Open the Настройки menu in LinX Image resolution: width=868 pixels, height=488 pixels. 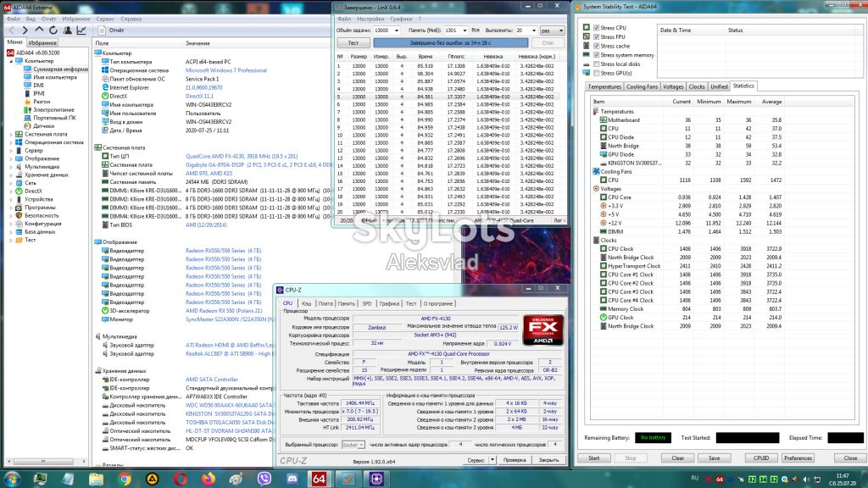370,19
